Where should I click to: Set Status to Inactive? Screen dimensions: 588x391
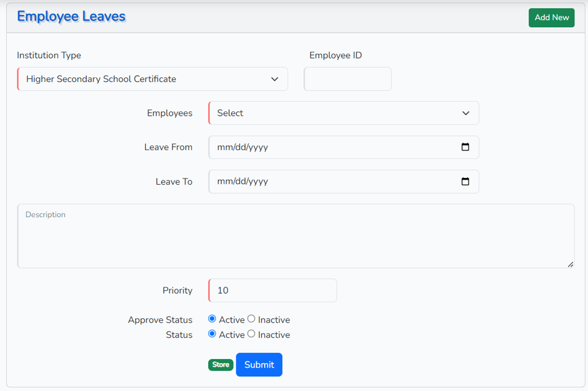coord(251,334)
